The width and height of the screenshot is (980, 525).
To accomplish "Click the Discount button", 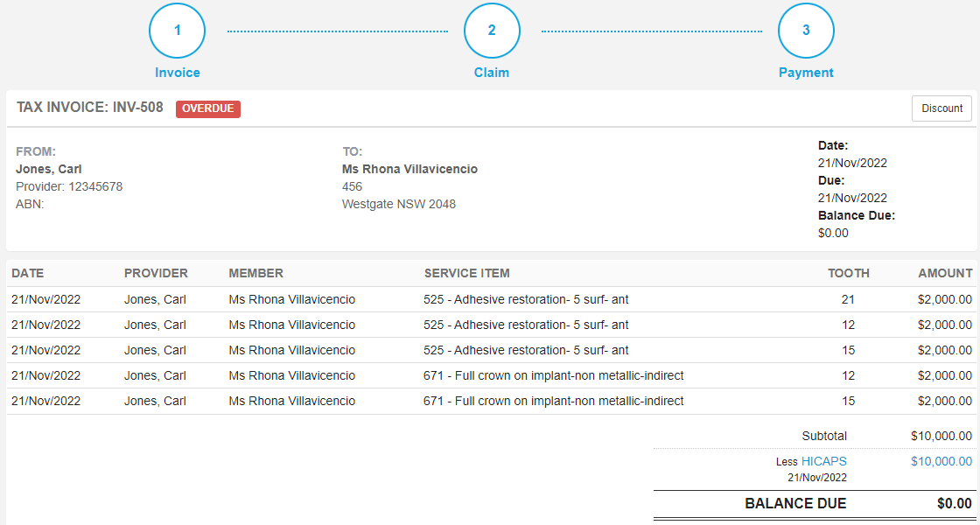I will tap(941, 108).
